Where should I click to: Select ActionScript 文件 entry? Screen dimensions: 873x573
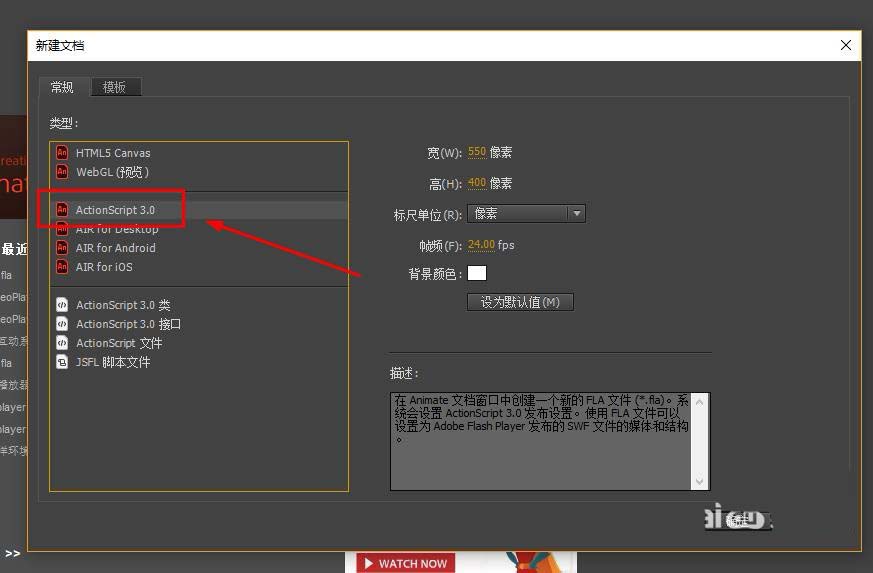click(199, 343)
